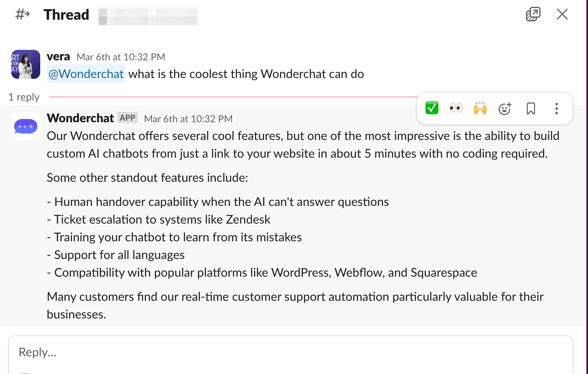
Task: Click the vera username
Action: pyautogui.click(x=58, y=57)
